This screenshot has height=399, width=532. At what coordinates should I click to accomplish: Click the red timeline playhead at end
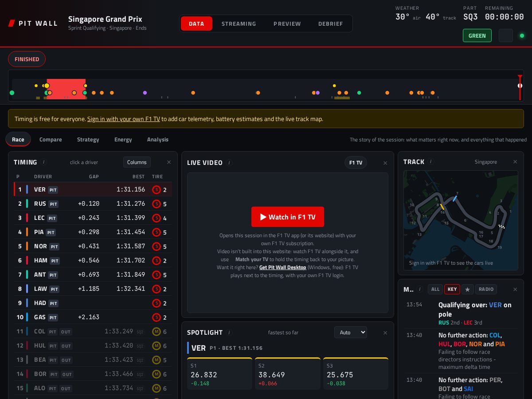point(520,87)
